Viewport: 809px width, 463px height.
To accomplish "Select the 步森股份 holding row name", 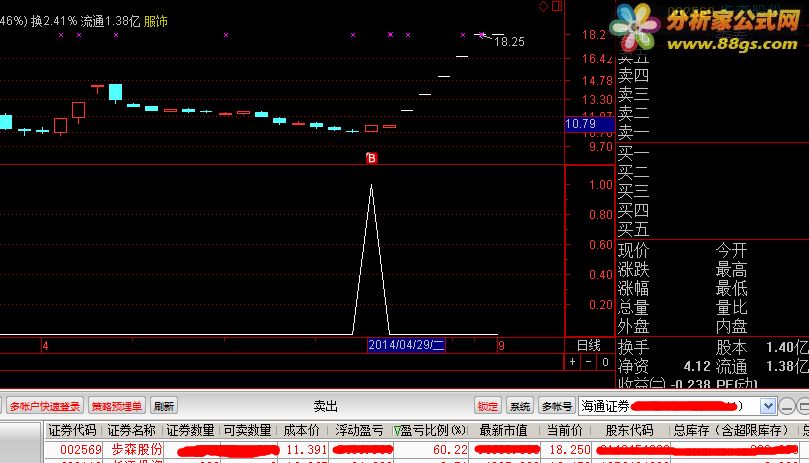I will click(137, 450).
